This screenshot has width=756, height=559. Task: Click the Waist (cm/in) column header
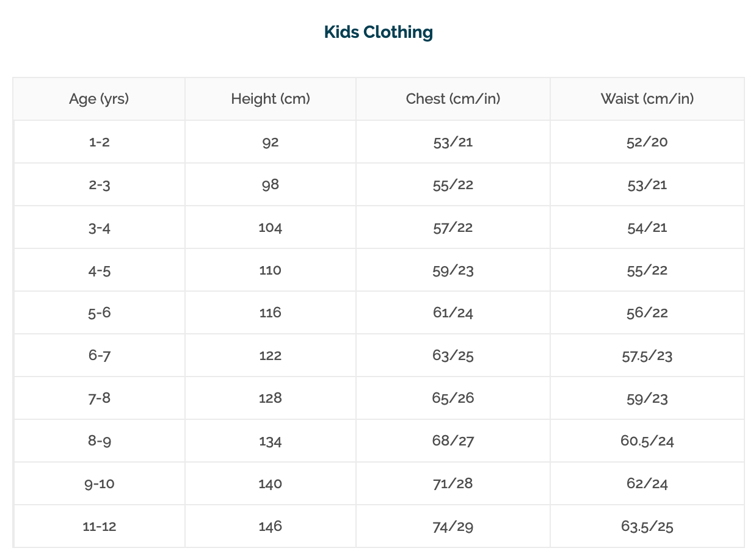647,99
